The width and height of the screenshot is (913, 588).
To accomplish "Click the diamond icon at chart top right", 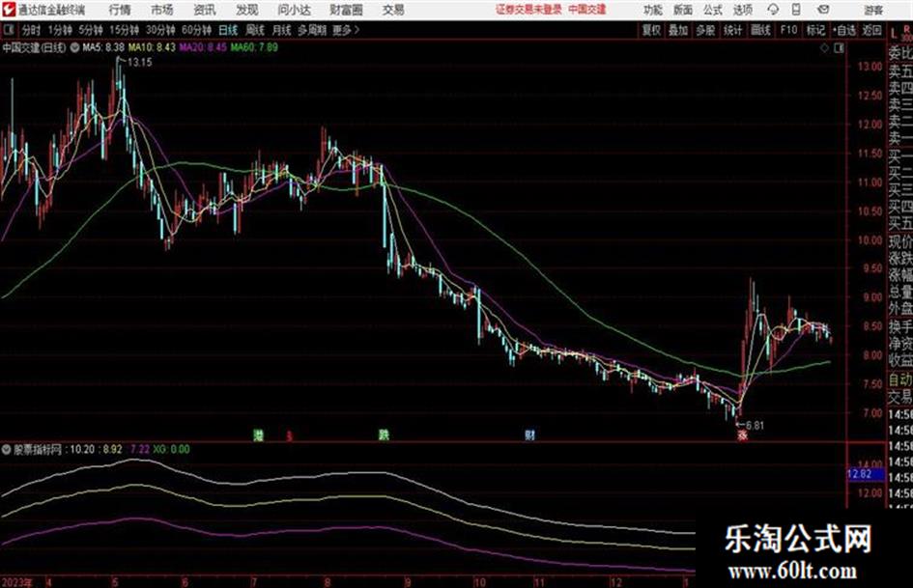I will tap(824, 48).
